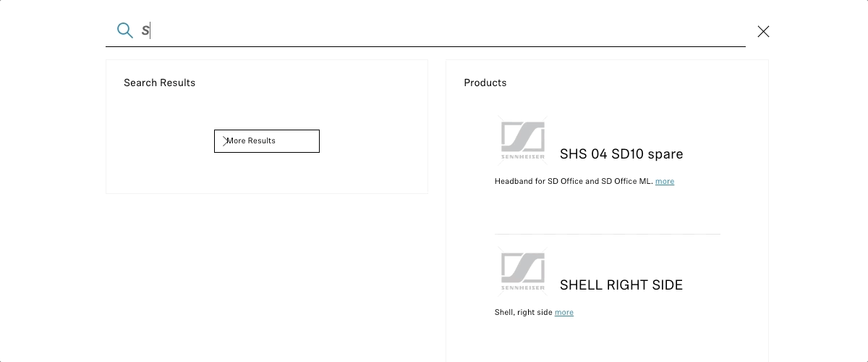
Task: Click the chevron arrow inside More Results
Action: coord(225,141)
